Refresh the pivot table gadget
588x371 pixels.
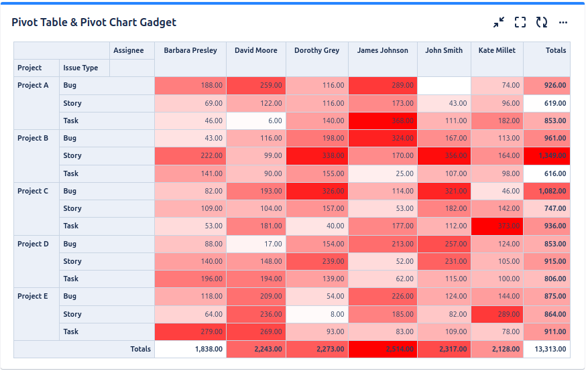[542, 22]
